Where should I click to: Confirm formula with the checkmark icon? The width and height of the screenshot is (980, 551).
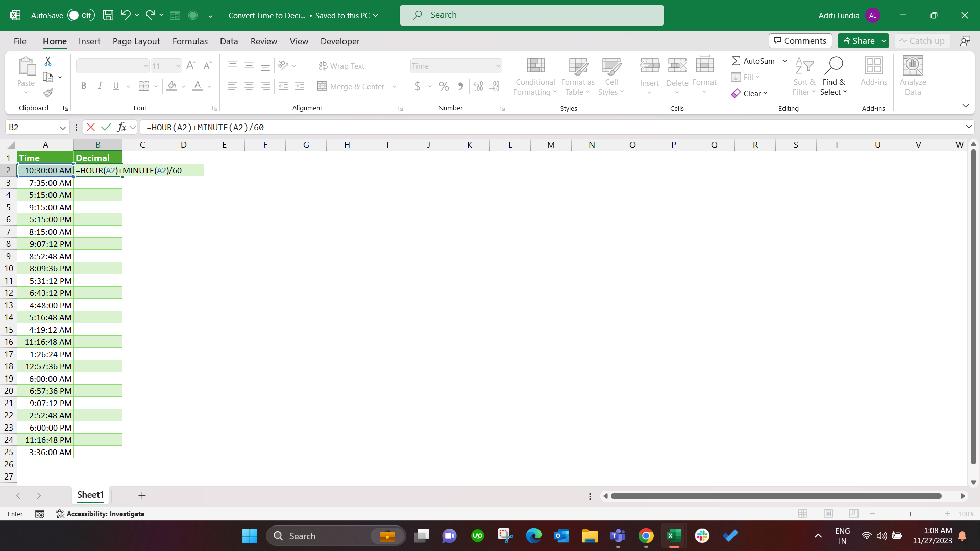coord(106,127)
